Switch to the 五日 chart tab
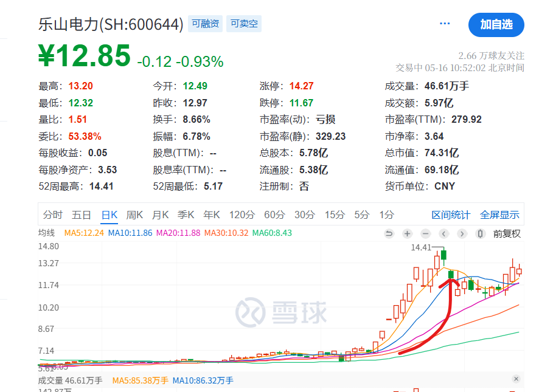Viewport: 539px width, 392px height. pyautogui.click(x=81, y=215)
